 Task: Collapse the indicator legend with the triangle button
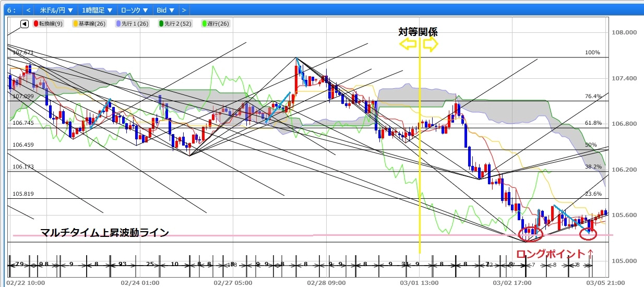25,24
